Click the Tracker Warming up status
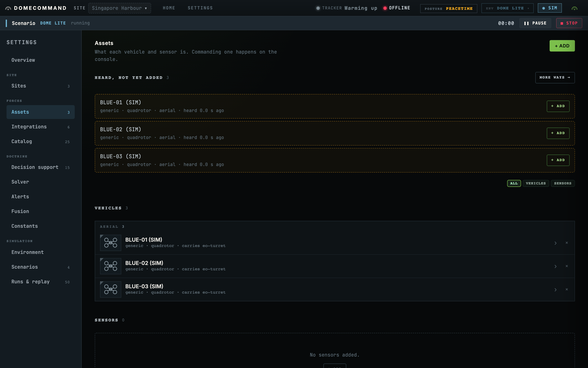 click(347, 8)
